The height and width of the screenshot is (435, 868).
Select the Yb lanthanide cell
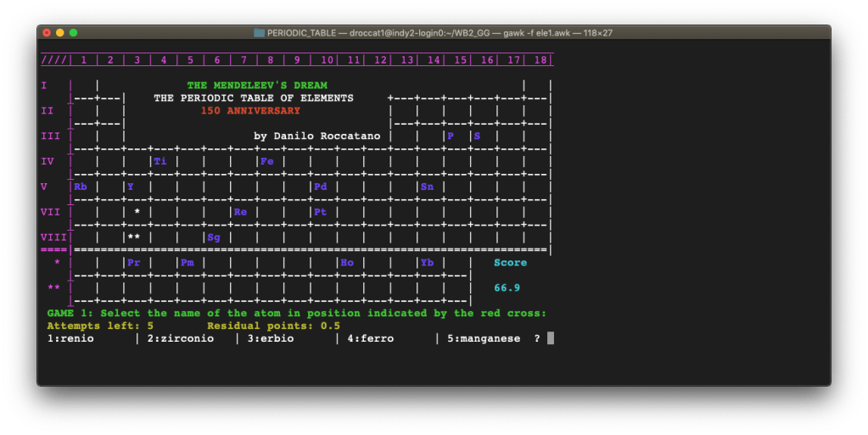[x=427, y=263]
